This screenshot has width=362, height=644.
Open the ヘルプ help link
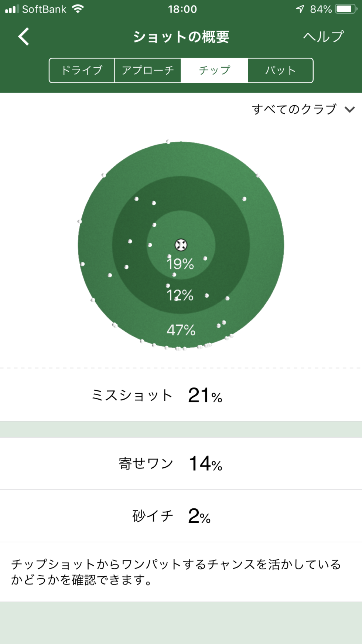pyautogui.click(x=323, y=37)
